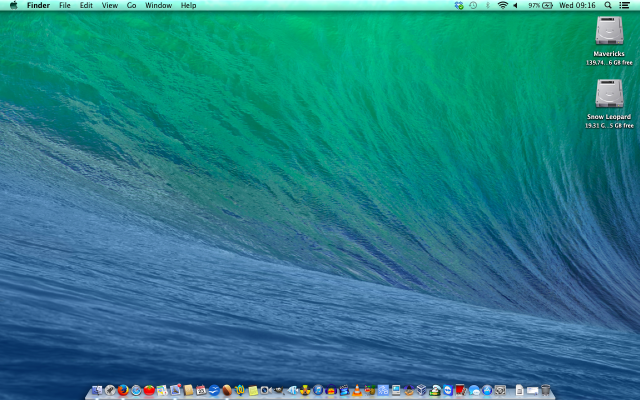Open the cocktail and pineapple icon

tap(370, 390)
